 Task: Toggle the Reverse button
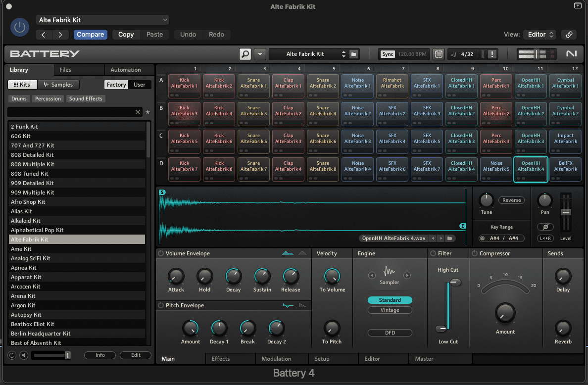pos(511,200)
